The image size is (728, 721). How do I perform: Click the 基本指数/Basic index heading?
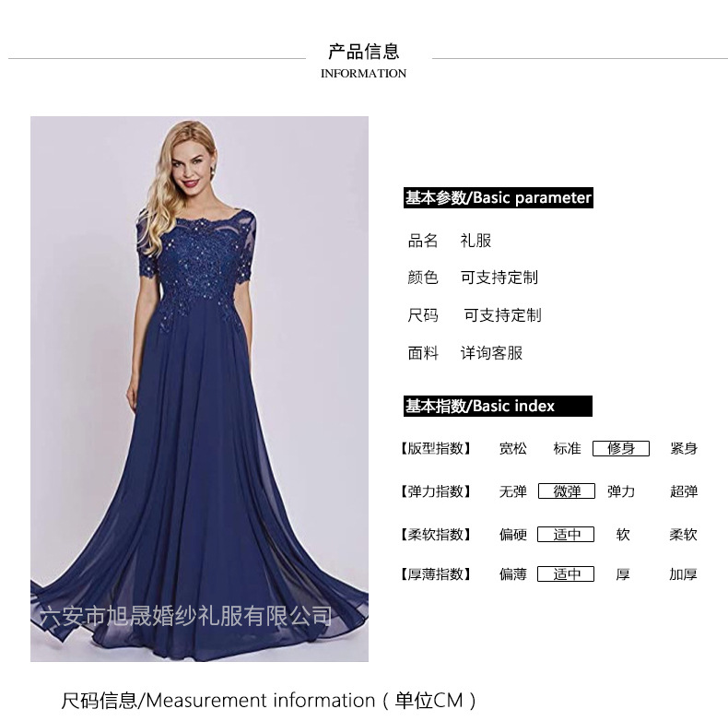(498, 406)
